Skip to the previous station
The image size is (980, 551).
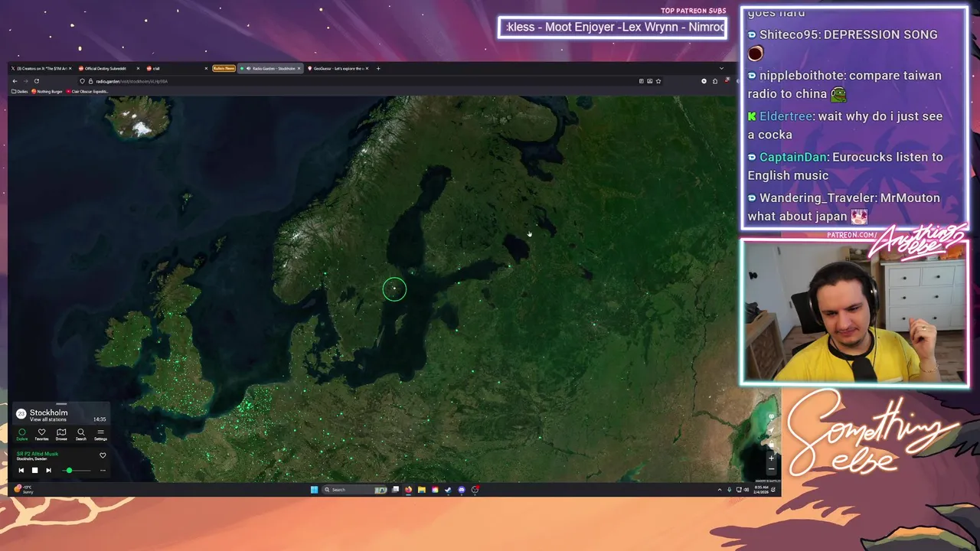coord(21,470)
